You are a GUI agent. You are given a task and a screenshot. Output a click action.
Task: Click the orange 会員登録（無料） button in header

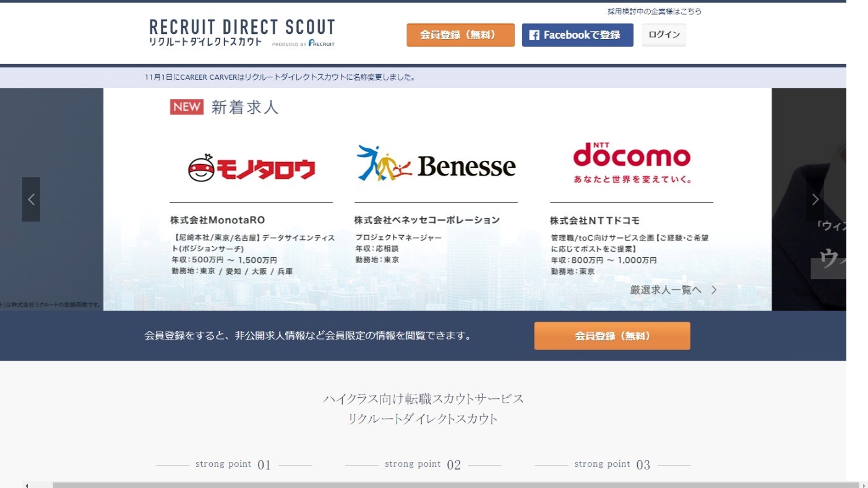coord(460,35)
